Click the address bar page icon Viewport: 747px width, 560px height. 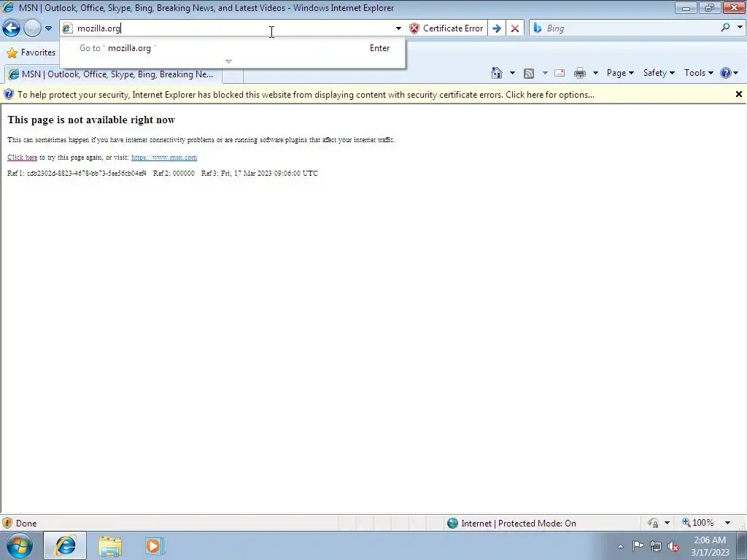(68, 28)
